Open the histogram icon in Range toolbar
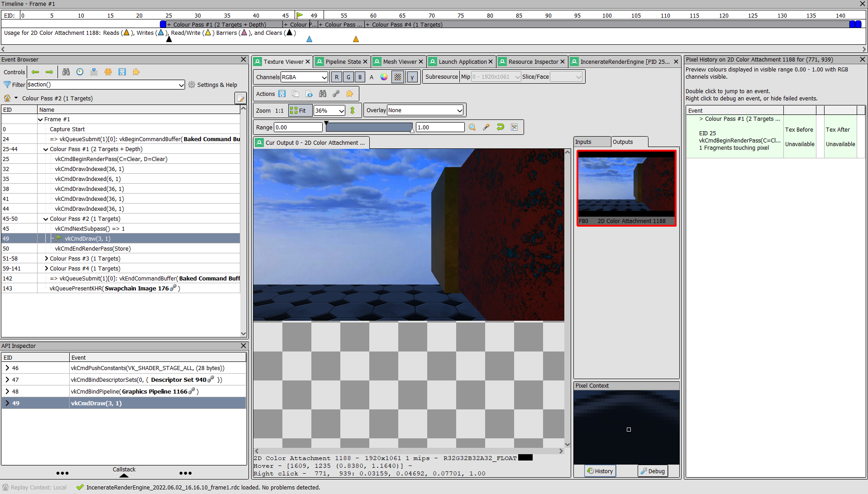 click(514, 127)
